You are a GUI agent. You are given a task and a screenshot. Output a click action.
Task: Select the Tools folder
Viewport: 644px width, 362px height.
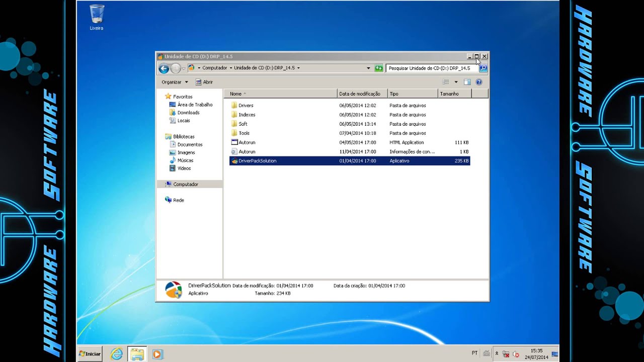pyautogui.click(x=350, y=133)
